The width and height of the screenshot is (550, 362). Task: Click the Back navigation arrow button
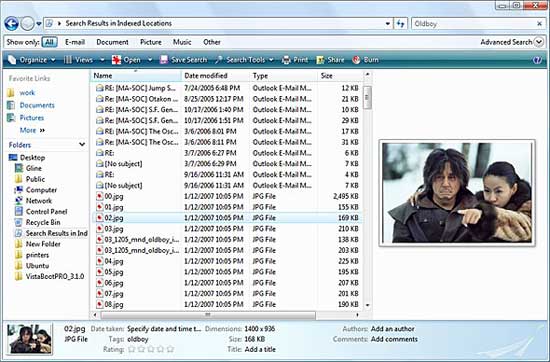pos(11,24)
